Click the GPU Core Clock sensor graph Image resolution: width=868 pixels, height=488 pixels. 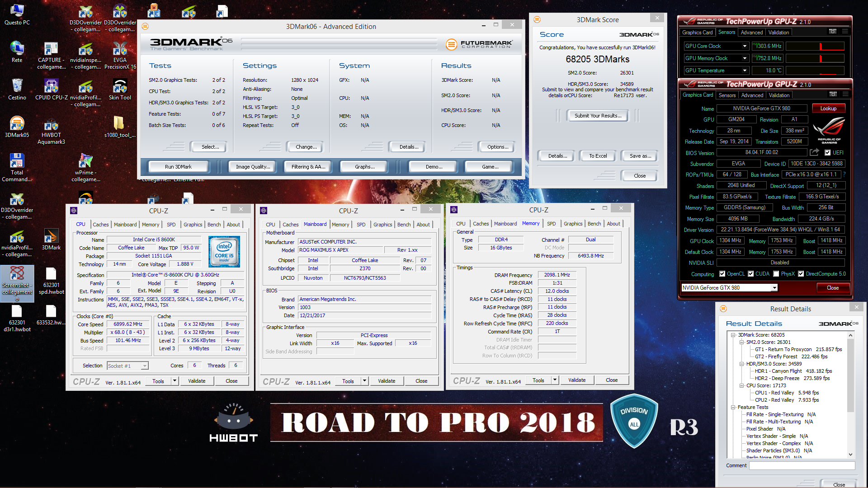[x=815, y=46]
